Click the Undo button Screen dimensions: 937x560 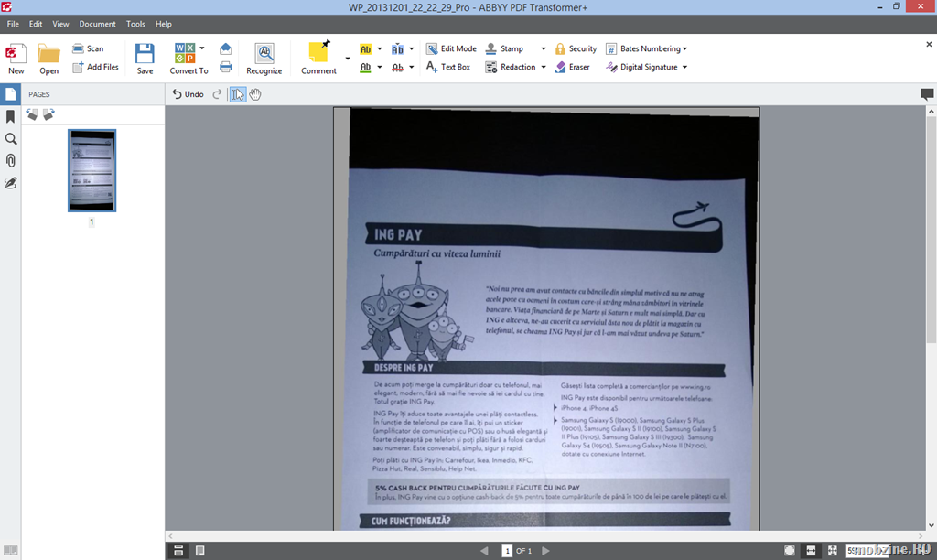188,94
